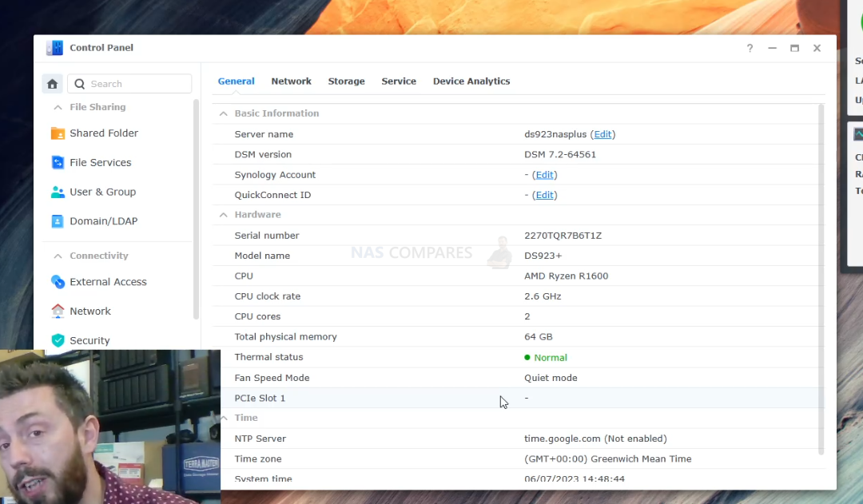
Task: Edit the server name
Action: [603, 134]
